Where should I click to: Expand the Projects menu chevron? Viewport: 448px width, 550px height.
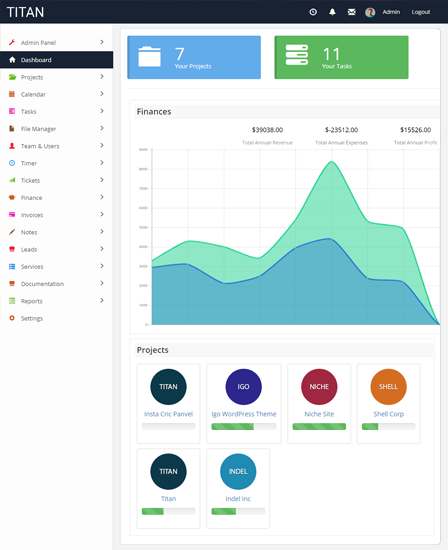pos(102,76)
